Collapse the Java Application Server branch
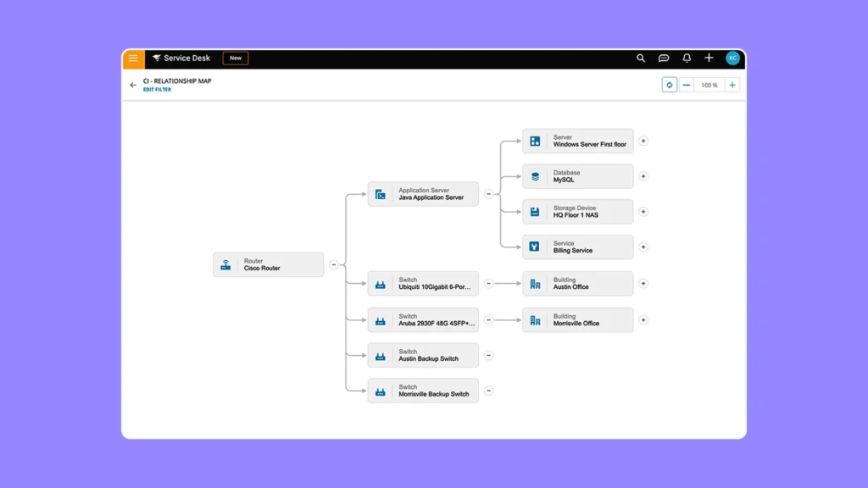 tap(488, 194)
